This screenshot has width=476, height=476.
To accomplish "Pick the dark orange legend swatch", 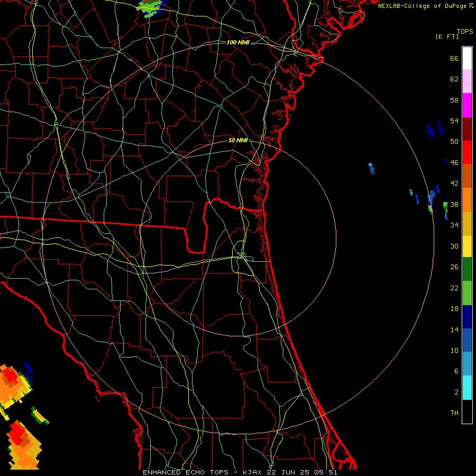I will coord(467,176).
